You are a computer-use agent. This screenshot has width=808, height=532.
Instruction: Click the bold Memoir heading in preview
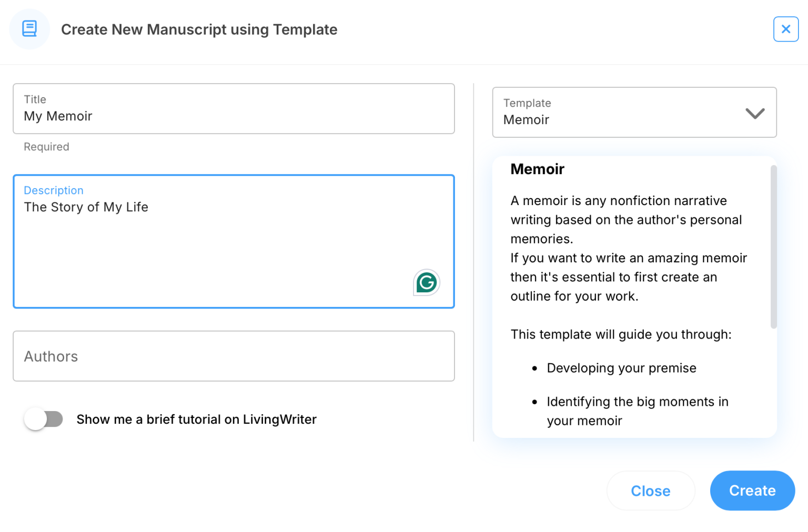point(537,169)
